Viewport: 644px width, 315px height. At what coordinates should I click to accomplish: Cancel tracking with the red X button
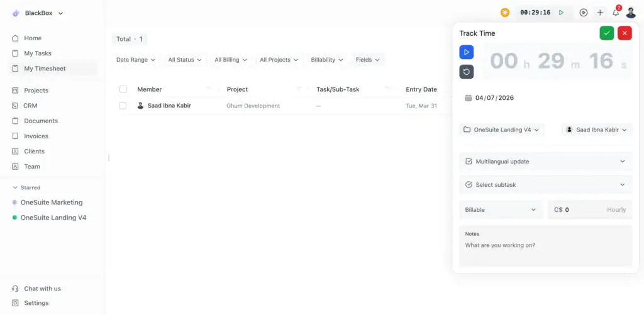point(624,33)
